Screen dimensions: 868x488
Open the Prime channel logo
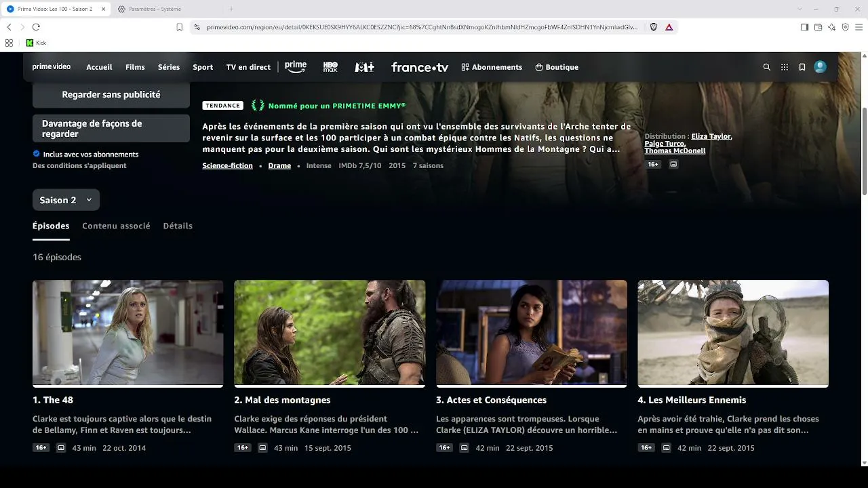[x=296, y=67]
